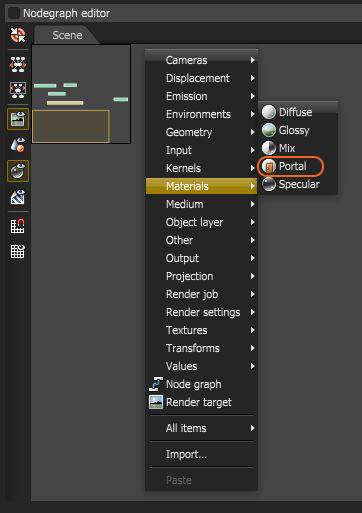Click the auto-arrange nodes icon
The width and height of the screenshot is (362, 513).
18,64
